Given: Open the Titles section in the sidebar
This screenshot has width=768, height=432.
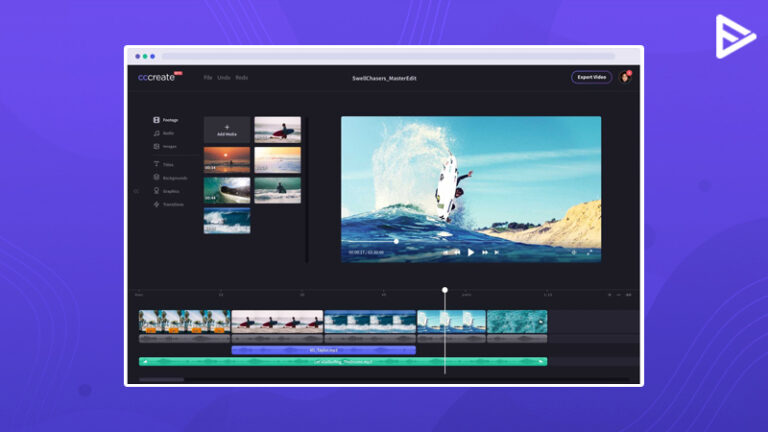Looking at the screenshot, I should point(164,165).
